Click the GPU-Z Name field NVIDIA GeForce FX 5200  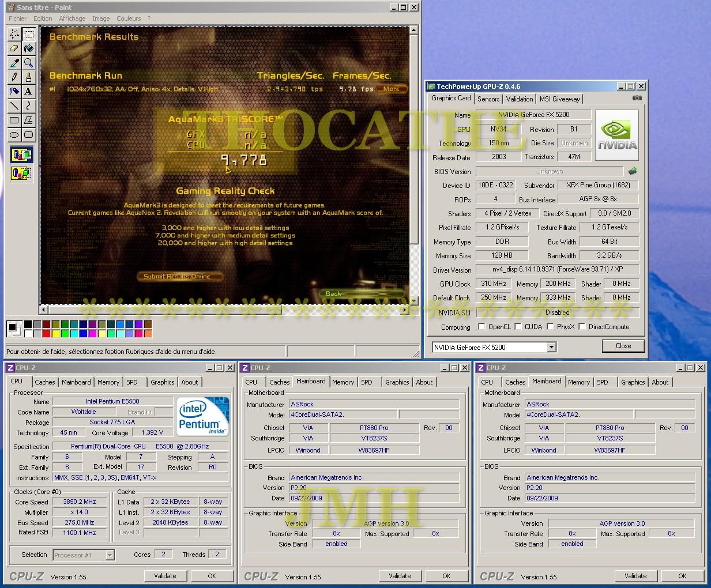[x=533, y=115]
